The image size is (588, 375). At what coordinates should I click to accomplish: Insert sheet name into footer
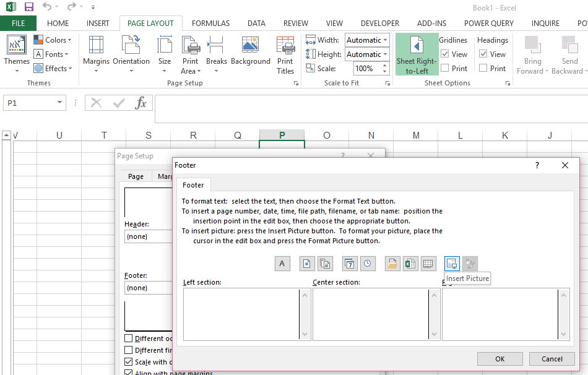(x=428, y=264)
